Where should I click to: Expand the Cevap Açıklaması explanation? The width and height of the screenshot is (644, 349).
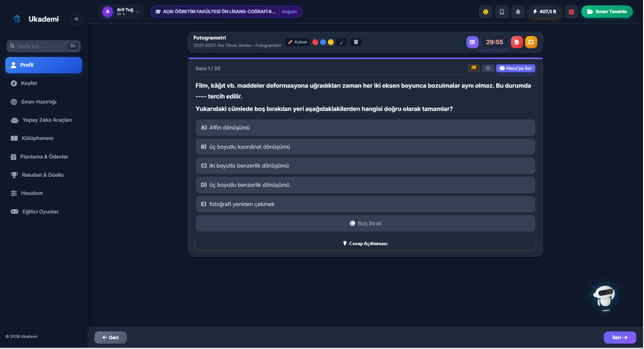[365, 243]
